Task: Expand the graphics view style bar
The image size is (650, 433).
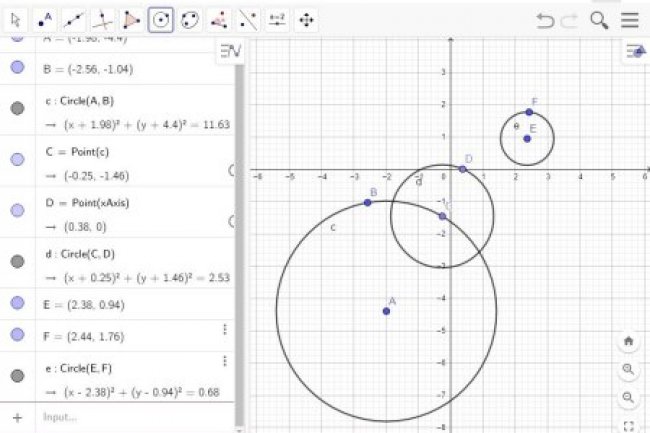Action: point(635,51)
